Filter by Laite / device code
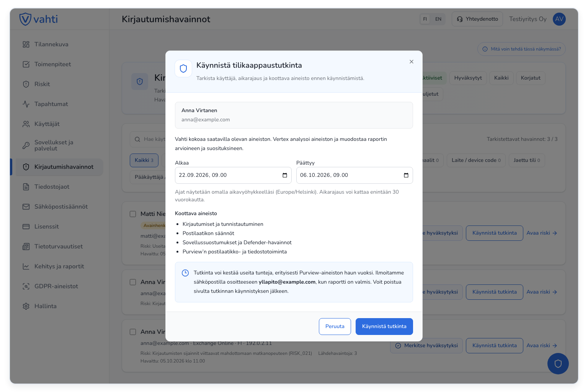588x392 pixels. [x=476, y=160]
